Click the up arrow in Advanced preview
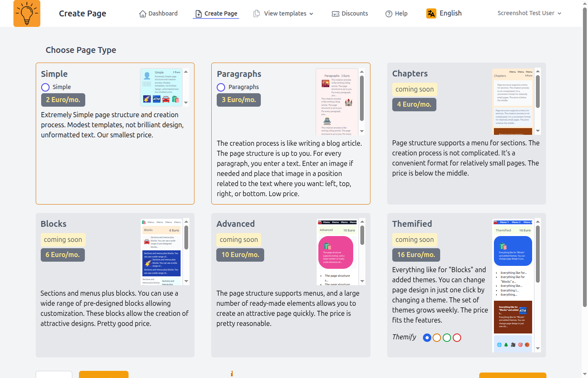Viewport: 588px width, 378px height. click(x=362, y=221)
